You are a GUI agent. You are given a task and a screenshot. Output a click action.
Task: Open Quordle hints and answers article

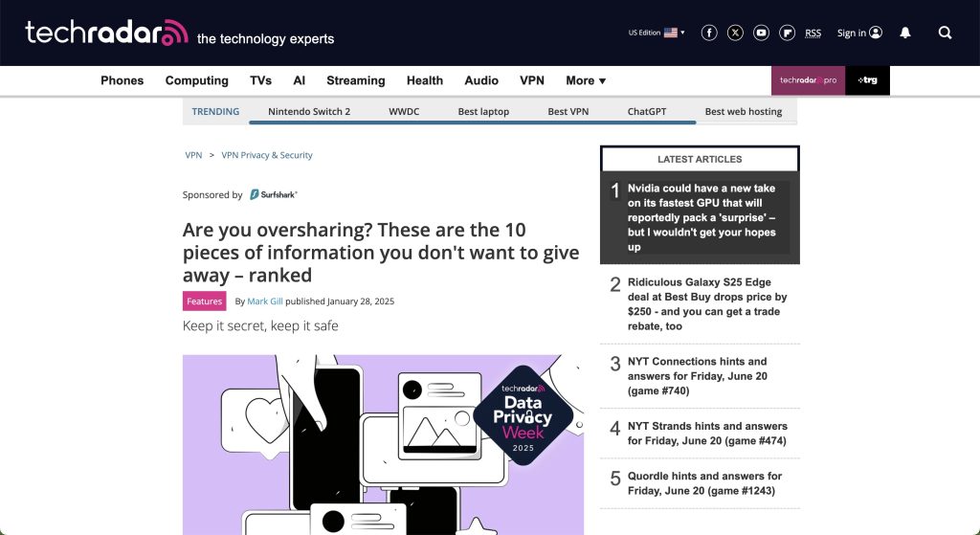point(704,483)
